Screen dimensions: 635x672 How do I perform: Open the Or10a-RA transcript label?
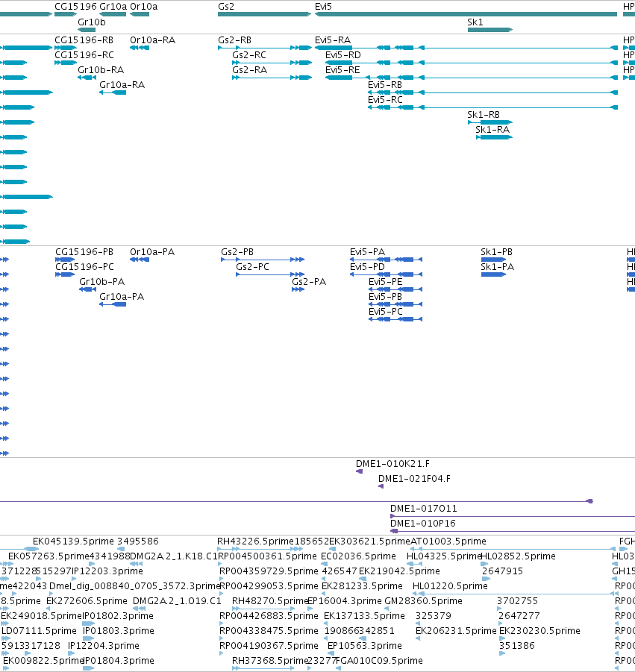click(153, 40)
